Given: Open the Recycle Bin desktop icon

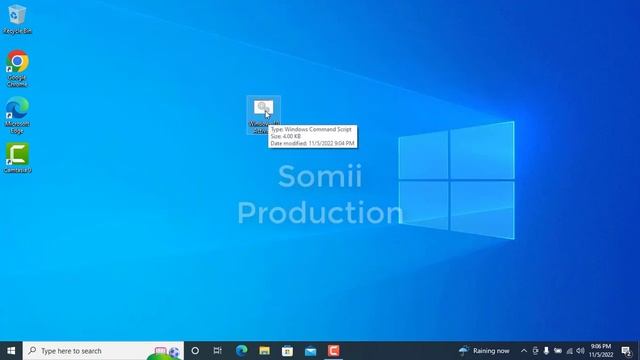Looking at the screenshot, I should [x=17, y=19].
